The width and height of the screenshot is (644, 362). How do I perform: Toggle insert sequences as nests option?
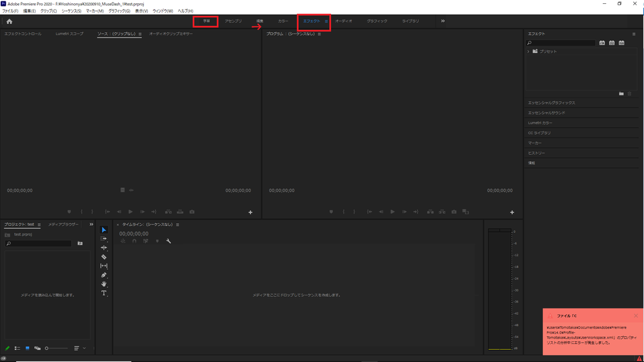tap(123, 241)
